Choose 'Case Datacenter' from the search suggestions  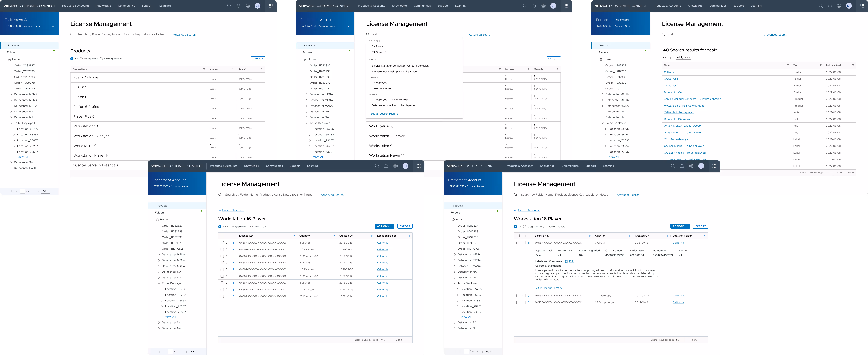tap(381, 88)
